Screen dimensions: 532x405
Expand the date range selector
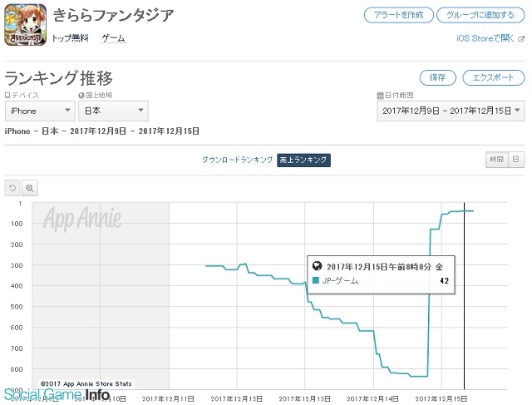(451, 111)
